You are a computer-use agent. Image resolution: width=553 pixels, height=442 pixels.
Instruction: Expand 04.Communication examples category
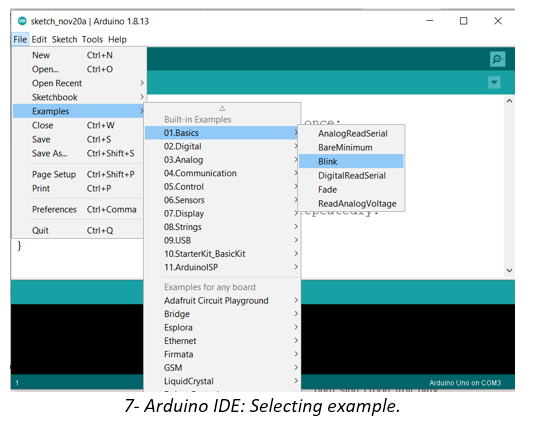click(x=222, y=173)
